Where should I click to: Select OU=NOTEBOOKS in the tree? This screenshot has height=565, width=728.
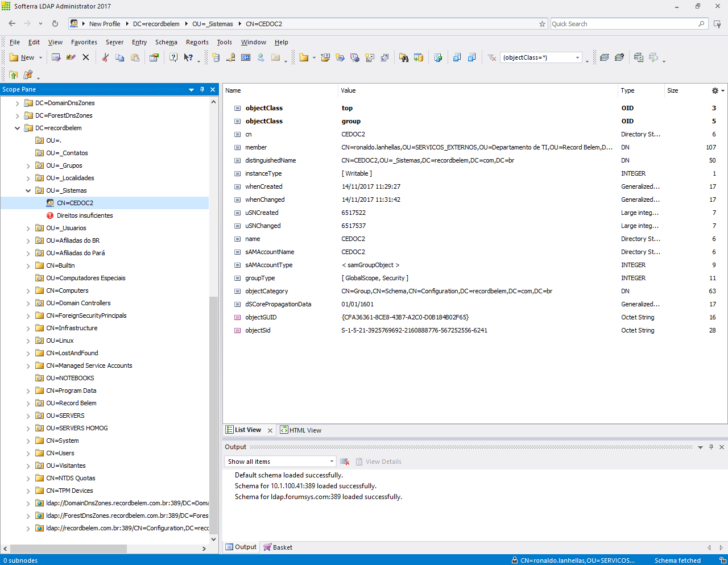70,378
